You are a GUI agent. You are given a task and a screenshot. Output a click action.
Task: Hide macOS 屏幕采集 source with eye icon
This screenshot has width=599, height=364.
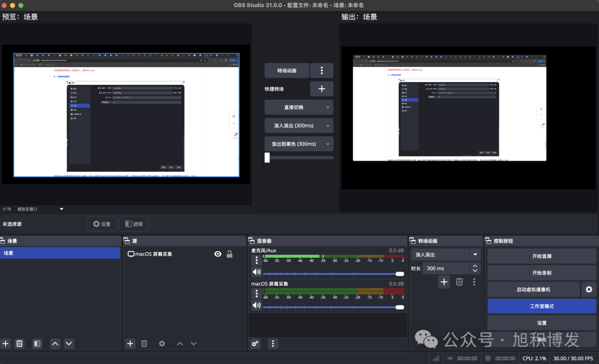(x=218, y=254)
